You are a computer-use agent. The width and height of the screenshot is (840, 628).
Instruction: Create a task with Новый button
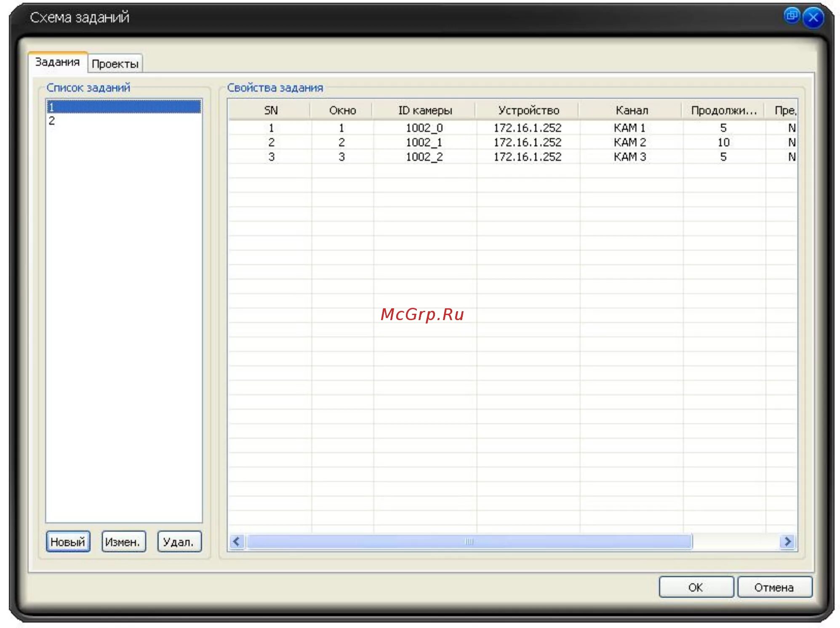click(68, 542)
